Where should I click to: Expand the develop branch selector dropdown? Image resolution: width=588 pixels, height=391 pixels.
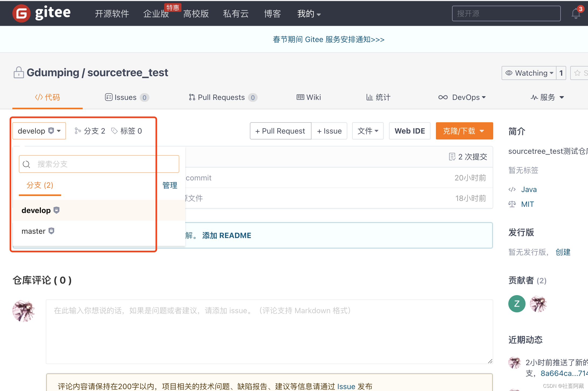[39, 131]
